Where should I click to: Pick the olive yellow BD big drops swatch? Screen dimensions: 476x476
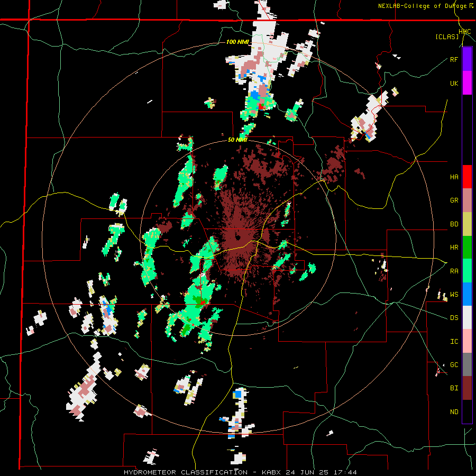467,224
